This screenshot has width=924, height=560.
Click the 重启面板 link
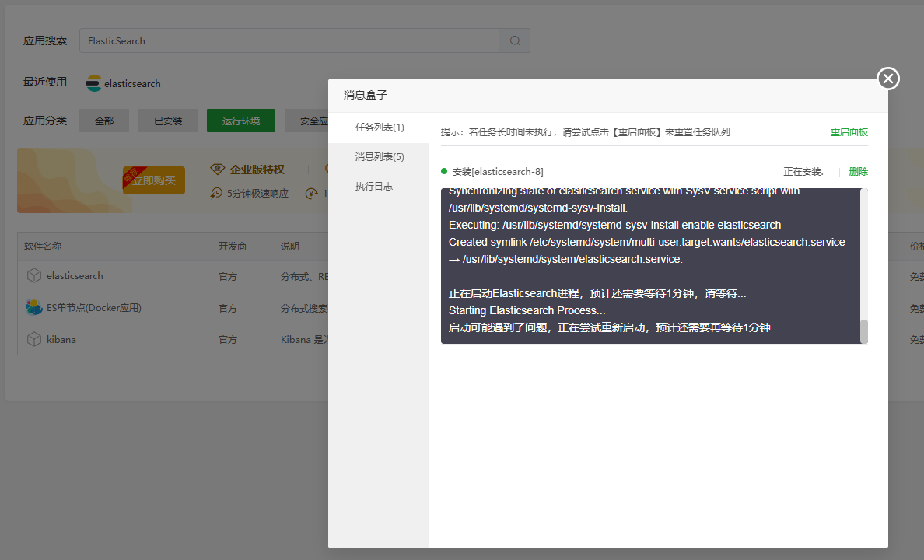click(x=849, y=132)
